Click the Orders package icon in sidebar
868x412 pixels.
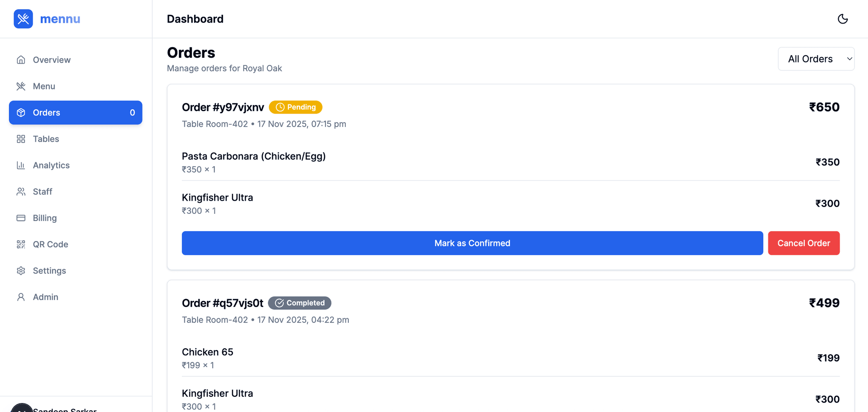click(x=21, y=112)
